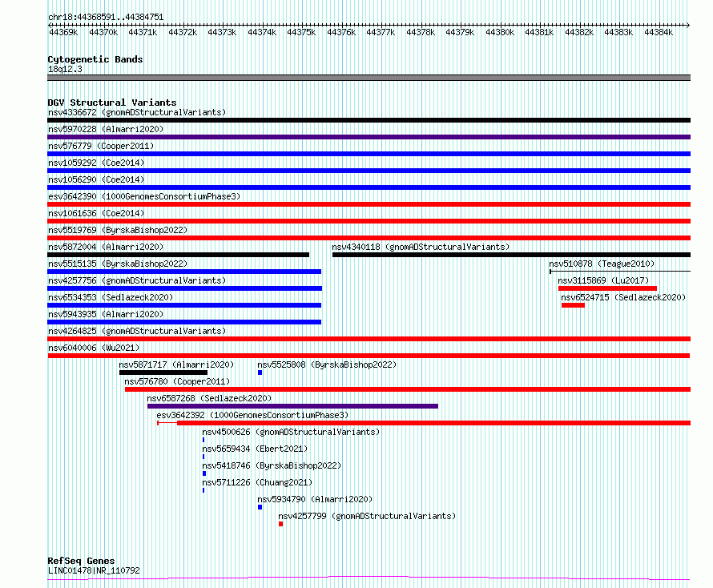
Task: Click the blue nsv5934790 marker
Action: pyautogui.click(x=260, y=507)
